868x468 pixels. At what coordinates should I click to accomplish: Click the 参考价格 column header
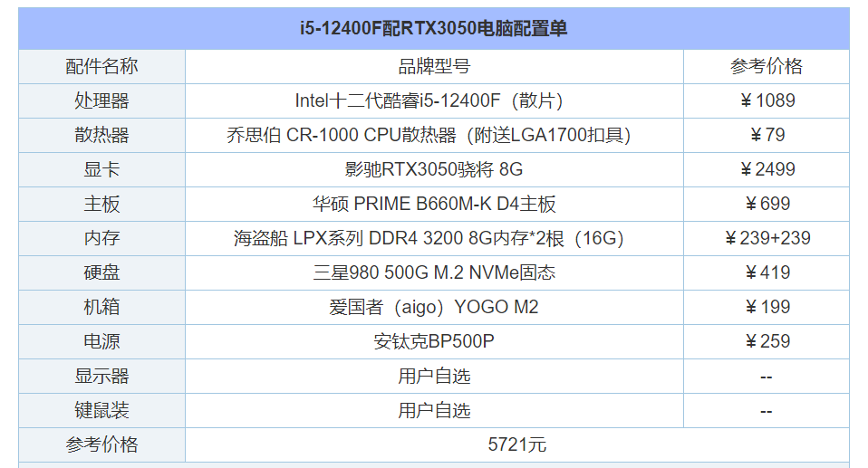[767, 66]
